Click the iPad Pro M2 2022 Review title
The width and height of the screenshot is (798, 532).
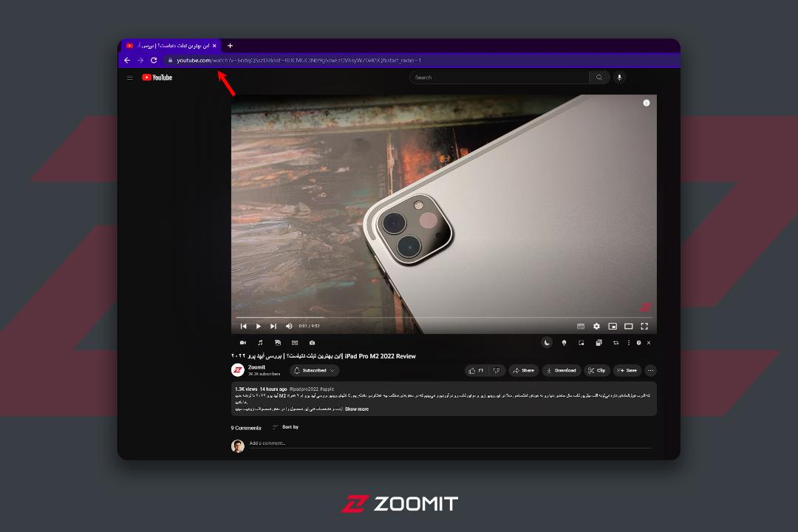click(x=381, y=356)
